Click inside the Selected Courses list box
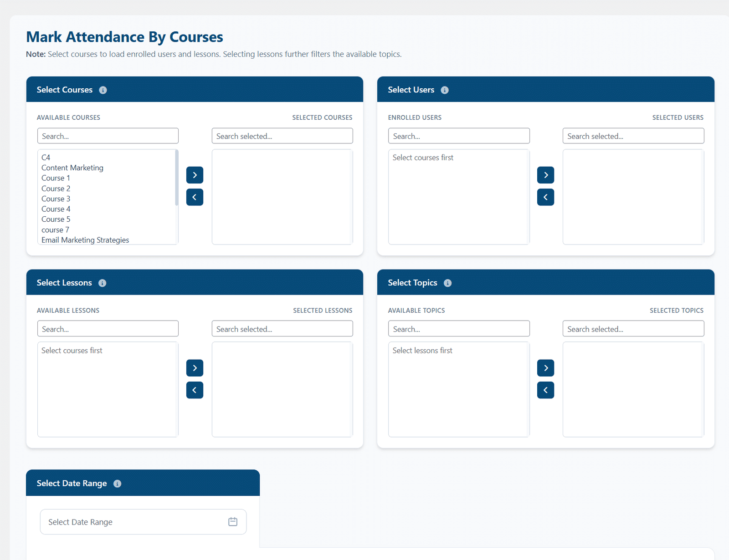The height and width of the screenshot is (560, 729). 282,197
